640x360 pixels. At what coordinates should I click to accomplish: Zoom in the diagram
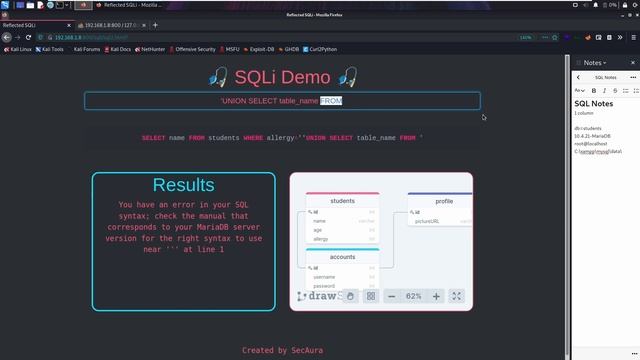pyautogui.click(x=436, y=296)
